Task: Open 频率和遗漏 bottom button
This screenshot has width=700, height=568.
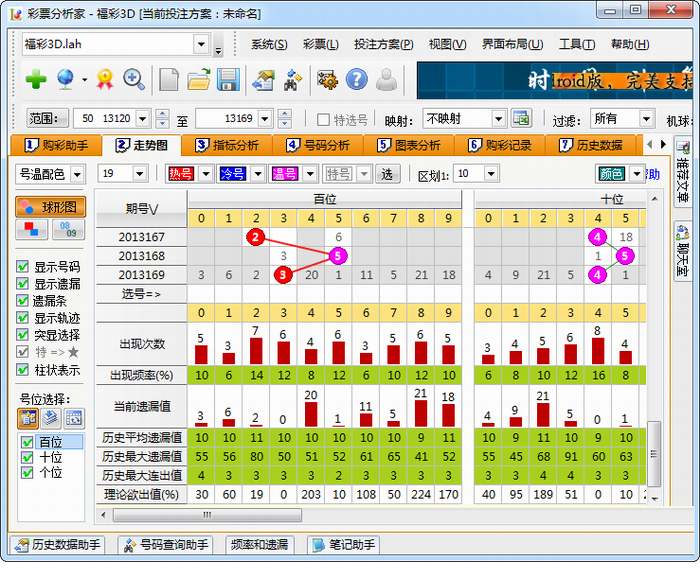Action: click(259, 545)
